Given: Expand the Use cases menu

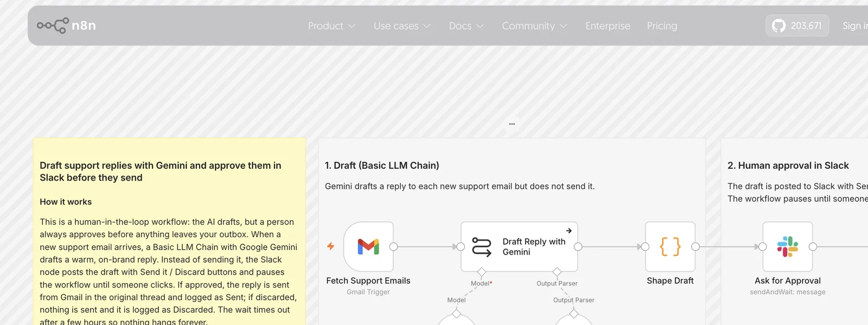Looking at the screenshot, I should click(x=402, y=26).
